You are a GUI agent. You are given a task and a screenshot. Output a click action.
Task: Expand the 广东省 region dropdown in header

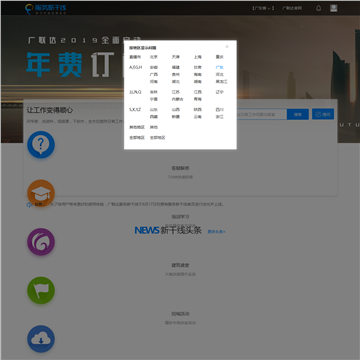click(263, 8)
